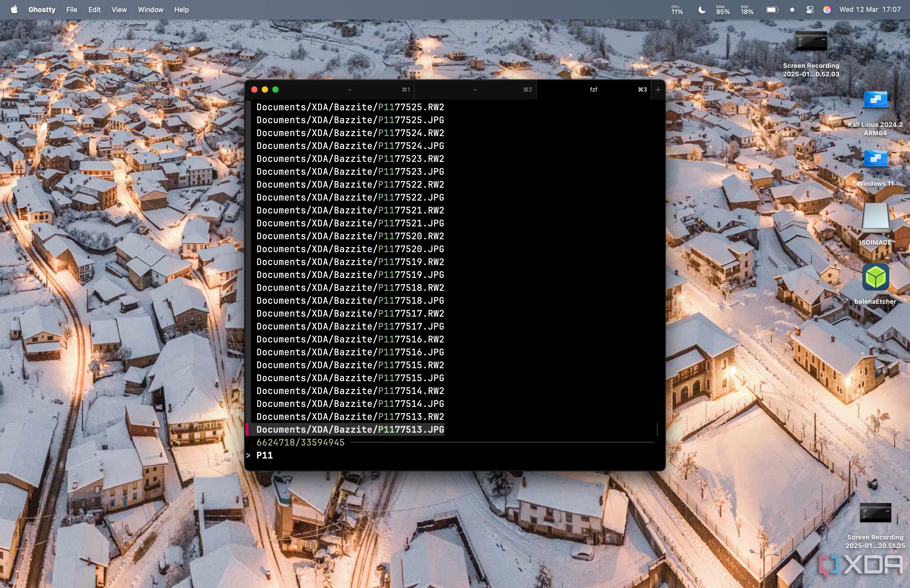This screenshot has height=588, width=910.
Task: Select result P1177515.RW2
Action: [x=350, y=365]
